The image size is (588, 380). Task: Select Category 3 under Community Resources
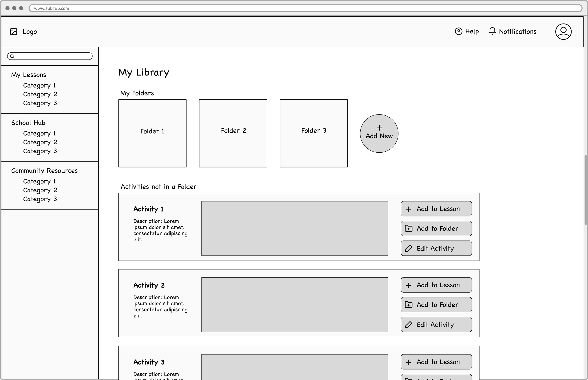coord(40,199)
